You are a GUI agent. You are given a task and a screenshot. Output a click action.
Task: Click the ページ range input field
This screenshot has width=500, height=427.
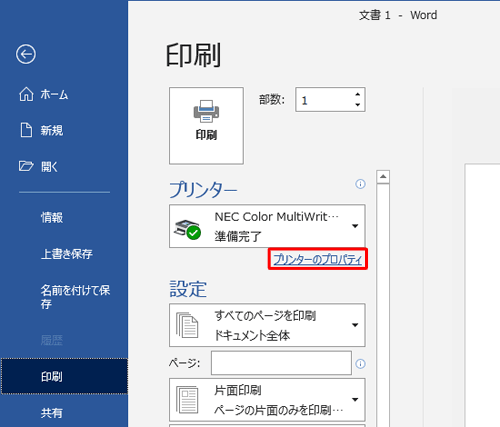point(281,363)
